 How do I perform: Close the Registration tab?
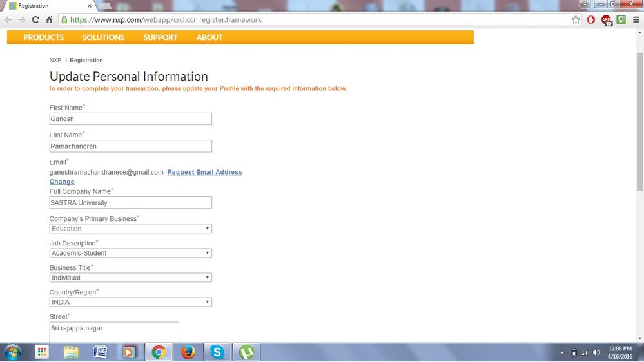(x=89, y=6)
